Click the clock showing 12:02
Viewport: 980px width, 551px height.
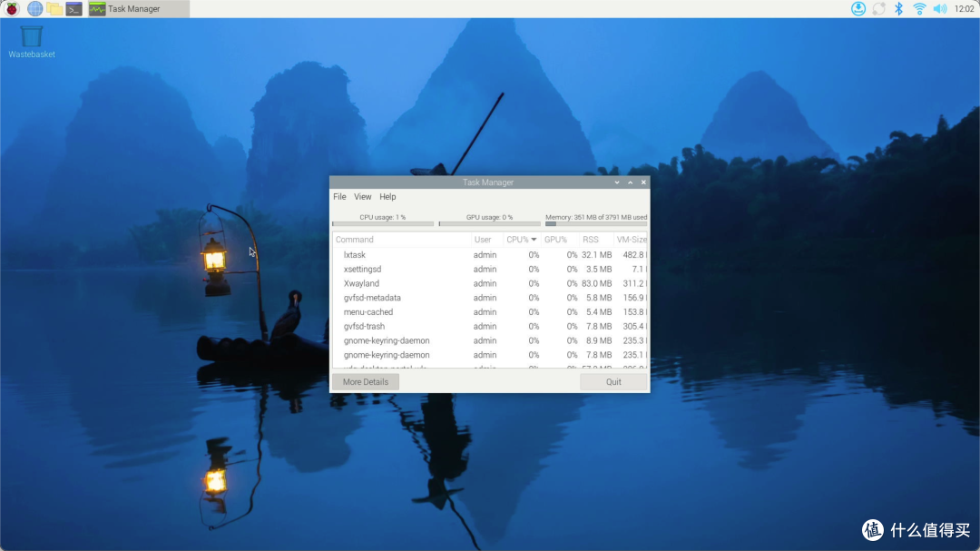pyautogui.click(x=965, y=9)
